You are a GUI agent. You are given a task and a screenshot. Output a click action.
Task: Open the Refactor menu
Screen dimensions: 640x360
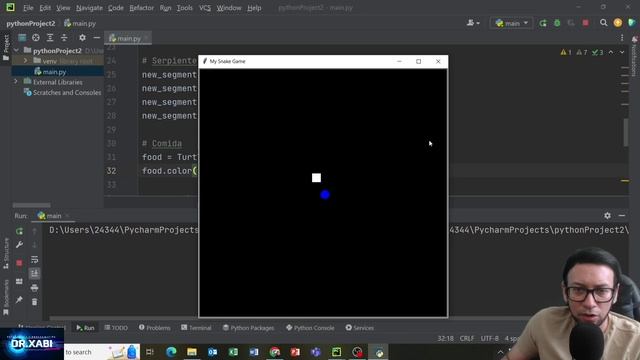pyautogui.click(x=142, y=8)
